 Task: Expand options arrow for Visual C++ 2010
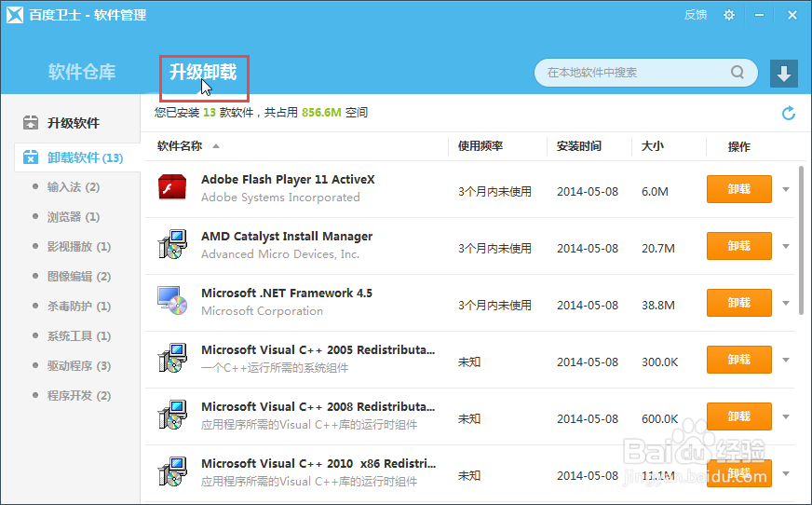786,474
